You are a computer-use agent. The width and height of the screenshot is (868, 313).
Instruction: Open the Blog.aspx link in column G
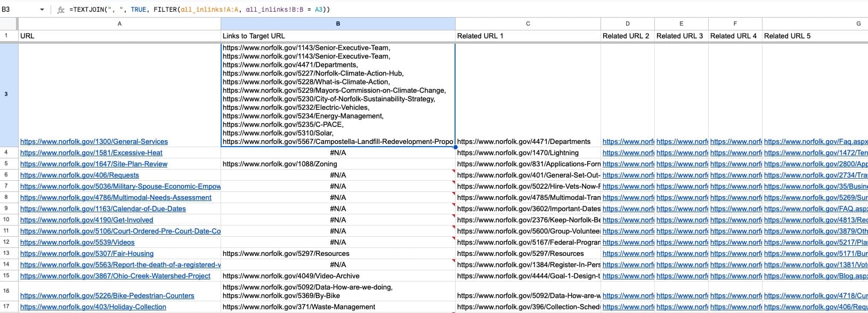tap(816, 276)
